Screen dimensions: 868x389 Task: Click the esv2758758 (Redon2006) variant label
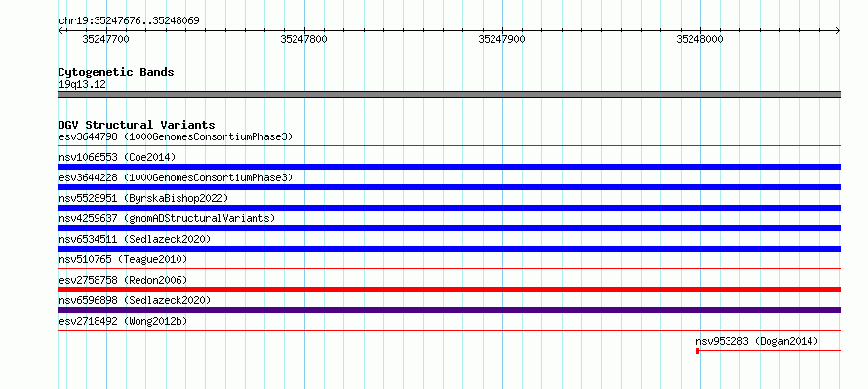(123, 280)
